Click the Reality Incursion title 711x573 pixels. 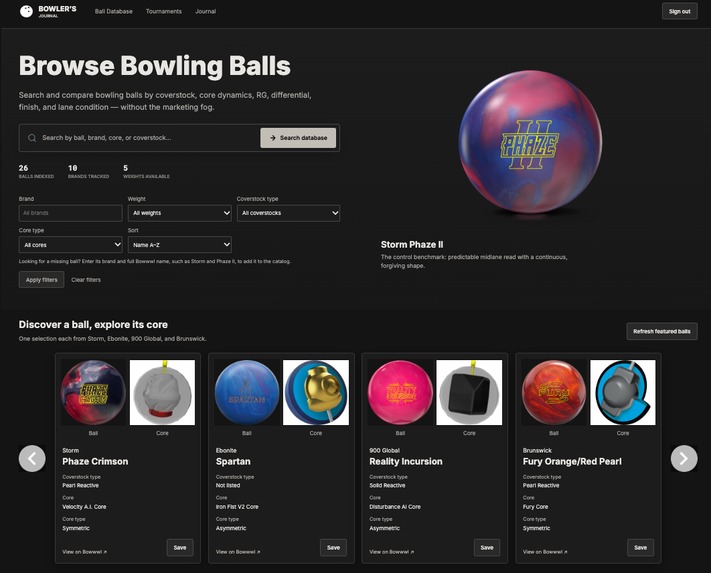tap(406, 461)
